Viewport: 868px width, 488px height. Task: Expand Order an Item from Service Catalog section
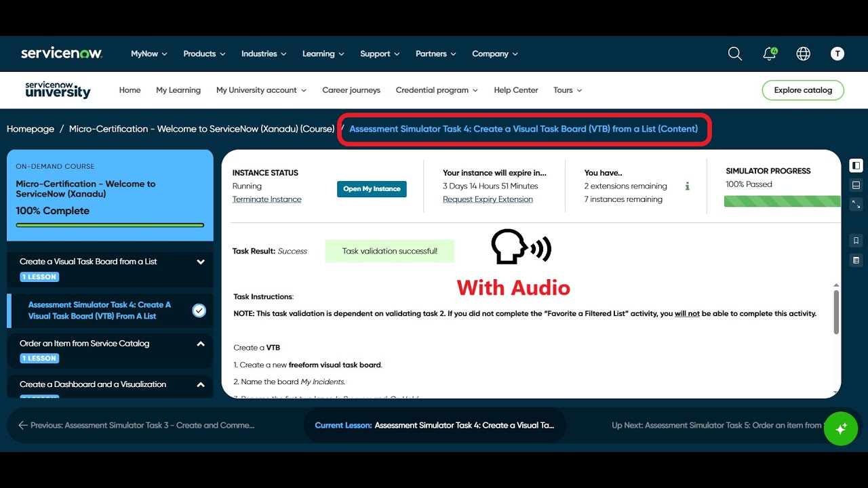(x=201, y=344)
